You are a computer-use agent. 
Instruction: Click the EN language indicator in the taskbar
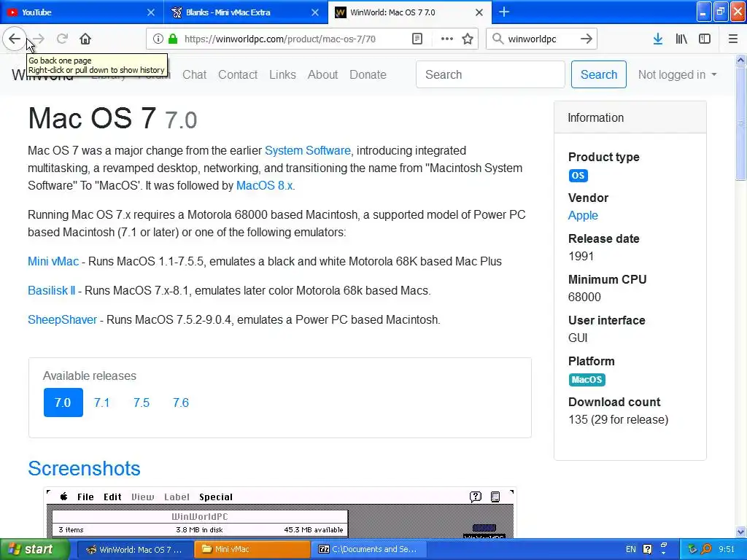631,549
